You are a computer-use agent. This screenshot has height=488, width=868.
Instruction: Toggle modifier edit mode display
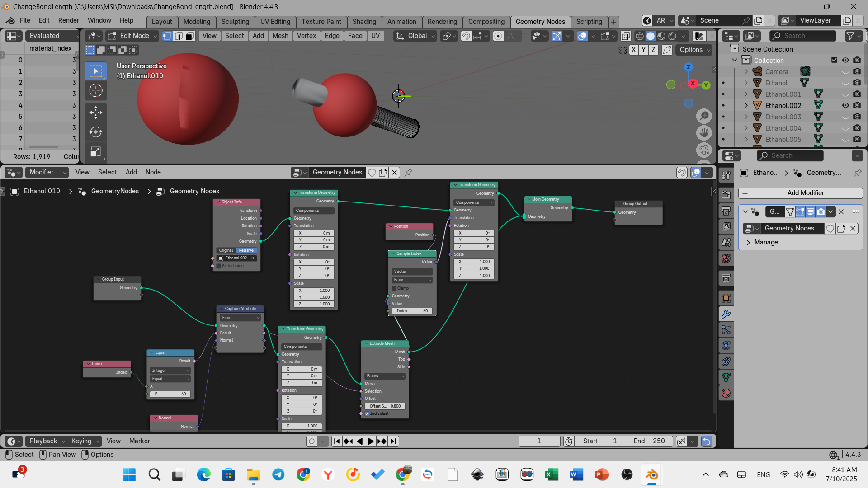click(801, 211)
